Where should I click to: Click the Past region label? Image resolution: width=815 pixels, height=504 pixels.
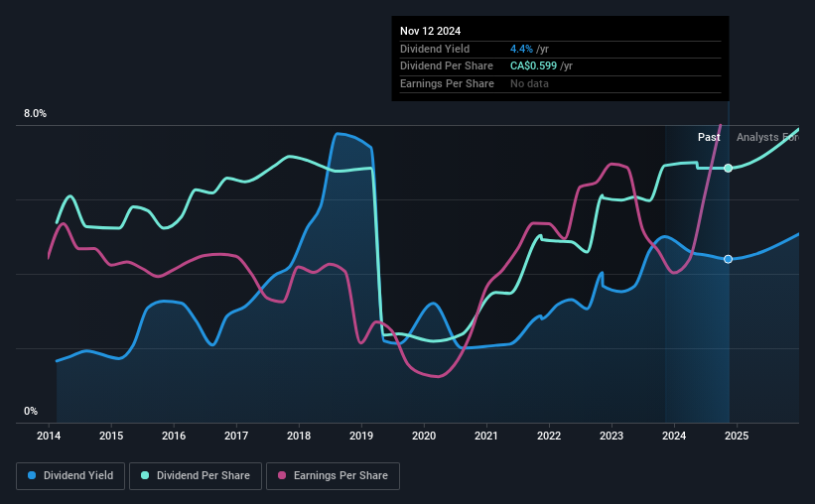709,137
